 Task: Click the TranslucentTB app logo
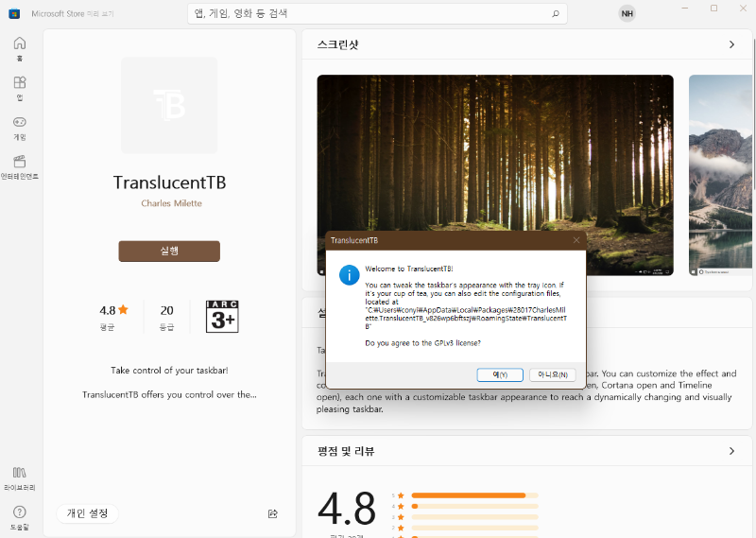coord(169,105)
